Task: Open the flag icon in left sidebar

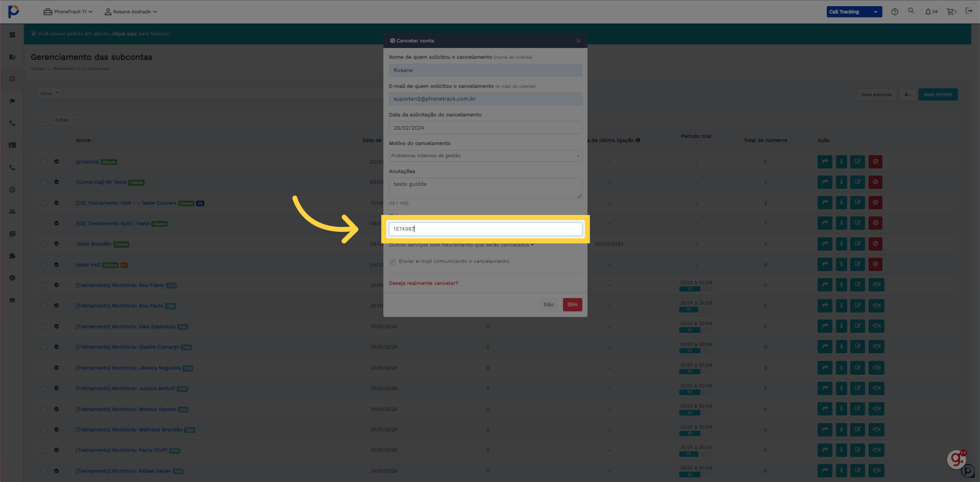Action: [x=12, y=101]
